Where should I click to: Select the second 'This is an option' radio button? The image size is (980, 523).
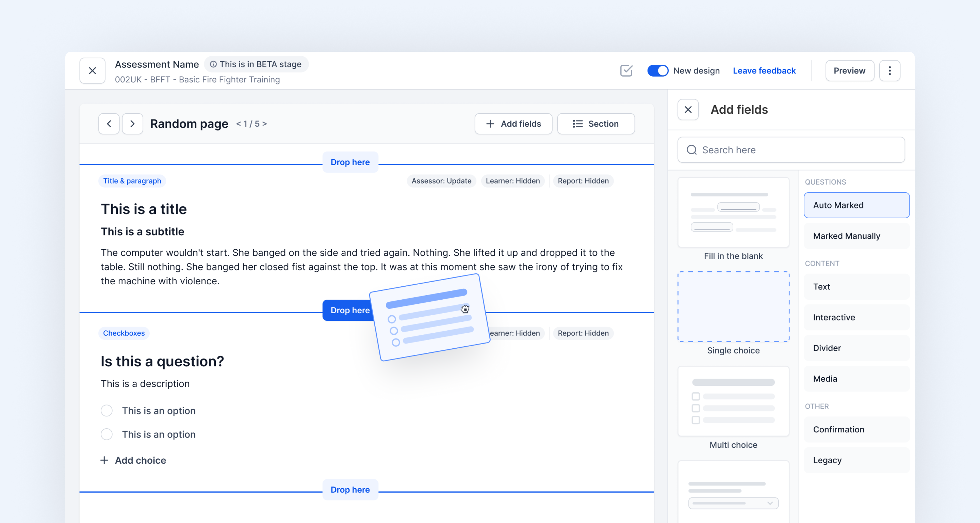107,434
